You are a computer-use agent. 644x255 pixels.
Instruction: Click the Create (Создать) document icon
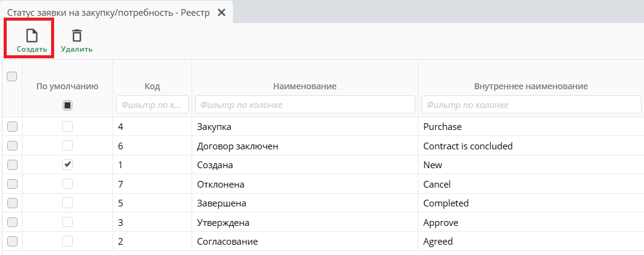(32, 35)
